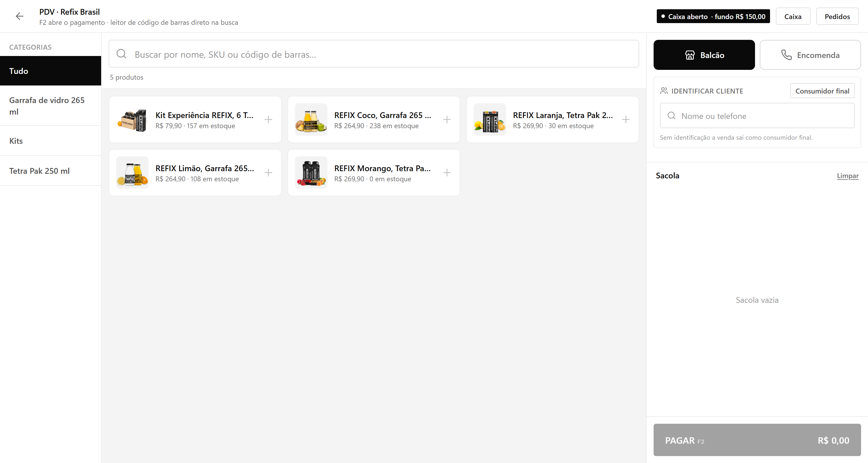
Task: Switch to Encomenda sale mode
Action: point(810,55)
